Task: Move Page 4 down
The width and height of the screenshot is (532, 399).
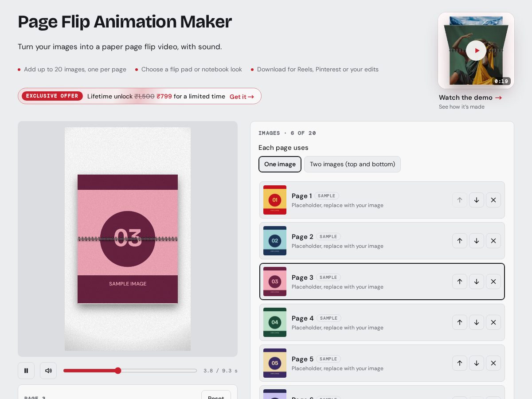Action: coord(477,322)
